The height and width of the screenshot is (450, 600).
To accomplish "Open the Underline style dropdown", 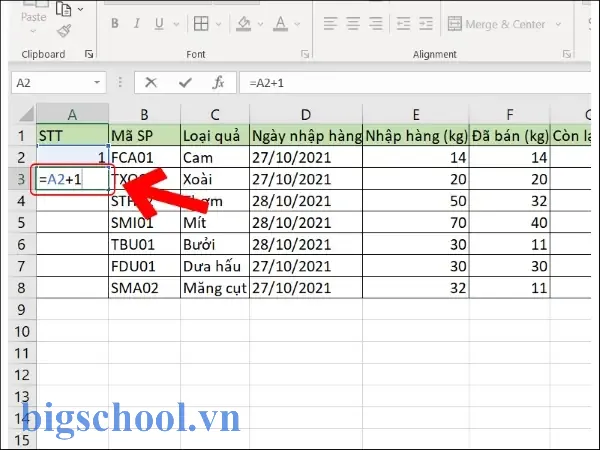I will click(x=176, y=24).
